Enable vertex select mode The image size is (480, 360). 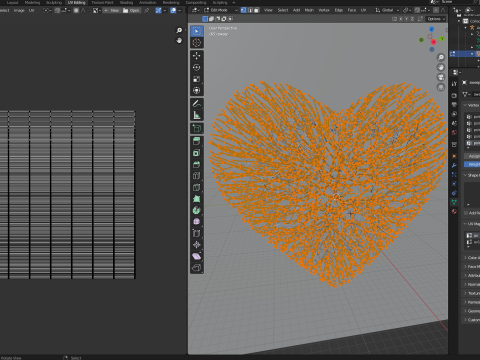click(x=244, y=10)
